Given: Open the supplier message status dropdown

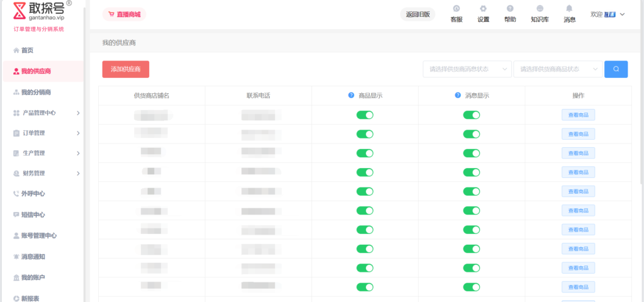Looking at the screenshot, I should (x=467, y=69).
